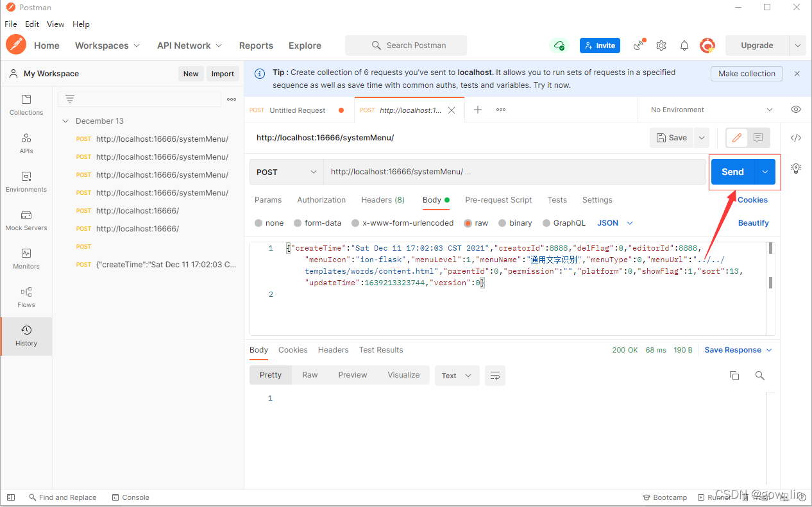
Task: Open the Collections sidebar panel
Action: pos(26,105)
